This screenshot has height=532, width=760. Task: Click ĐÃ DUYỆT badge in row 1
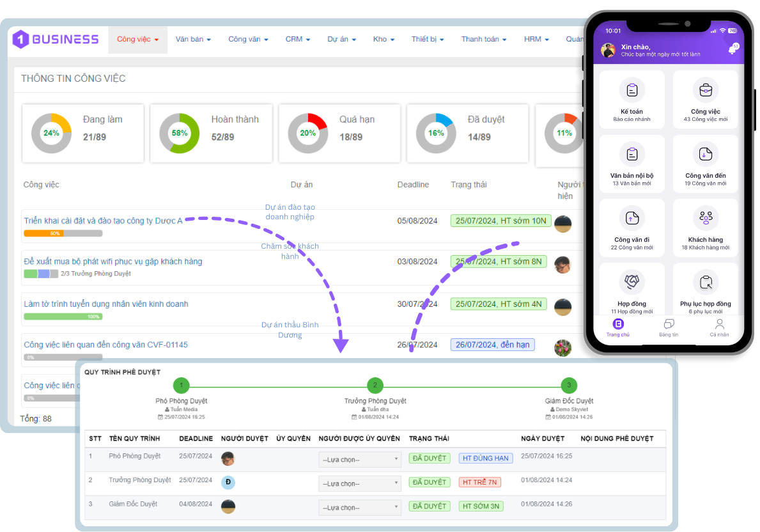(x=430, y=458)
